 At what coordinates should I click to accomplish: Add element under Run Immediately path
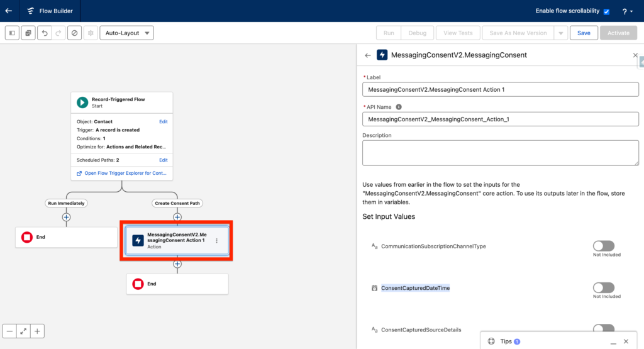66,217
